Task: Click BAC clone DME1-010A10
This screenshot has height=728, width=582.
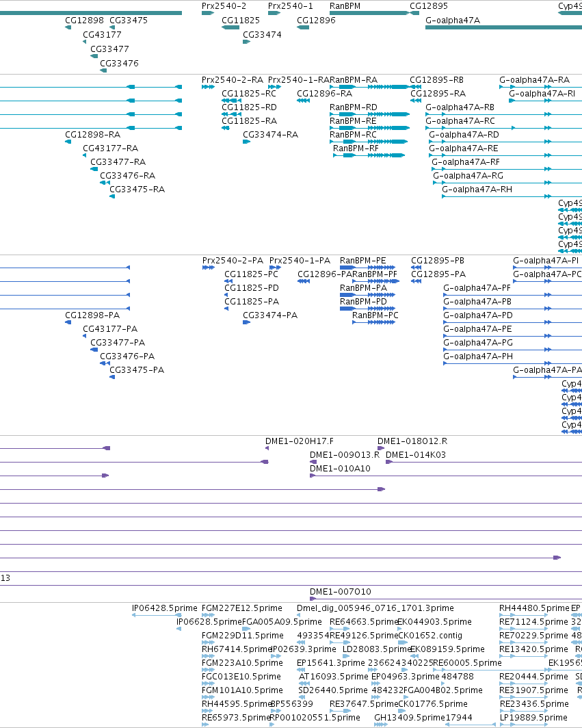Action: (x=340, y=469)
